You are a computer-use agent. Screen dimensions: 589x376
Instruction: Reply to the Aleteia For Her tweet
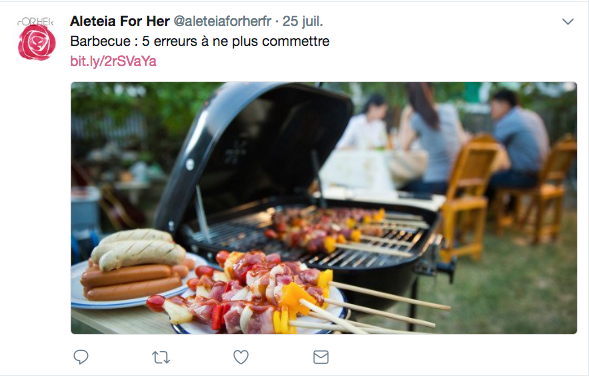(x=81, y=357)
